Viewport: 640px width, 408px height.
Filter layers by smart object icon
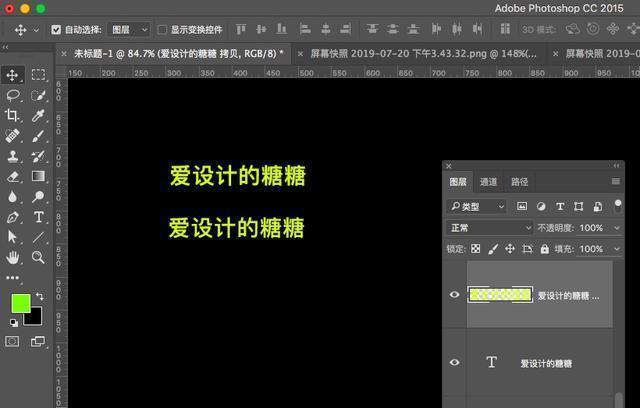pyautogui.click(x=598, y=206)
